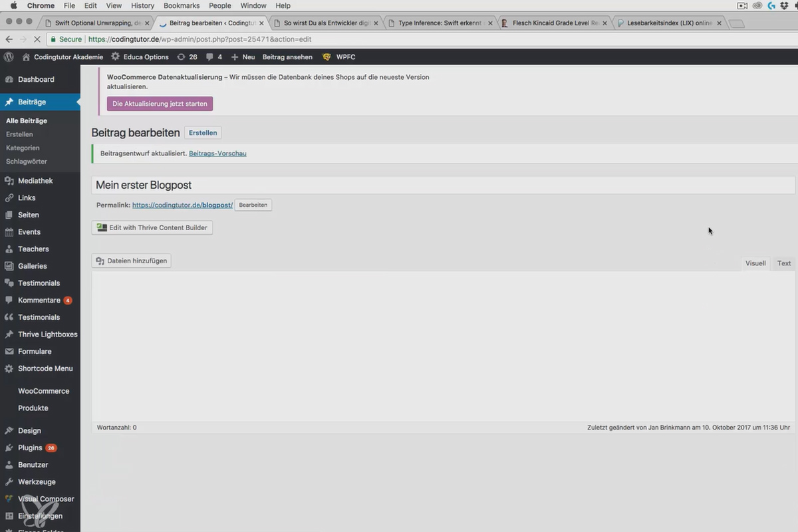Open the WPFC cache icon
This screenshot has width=798, height=532.
coord(327,57)
